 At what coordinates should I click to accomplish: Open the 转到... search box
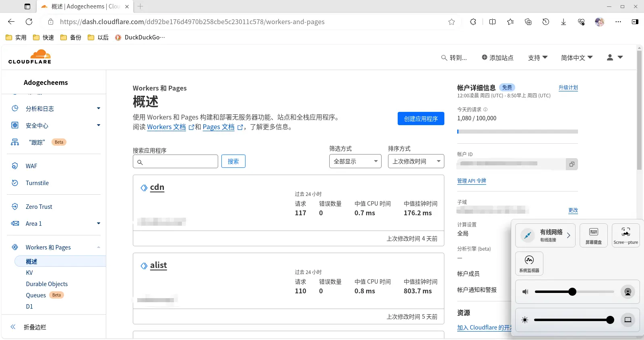pyautogui.click(x=454, y=58)
